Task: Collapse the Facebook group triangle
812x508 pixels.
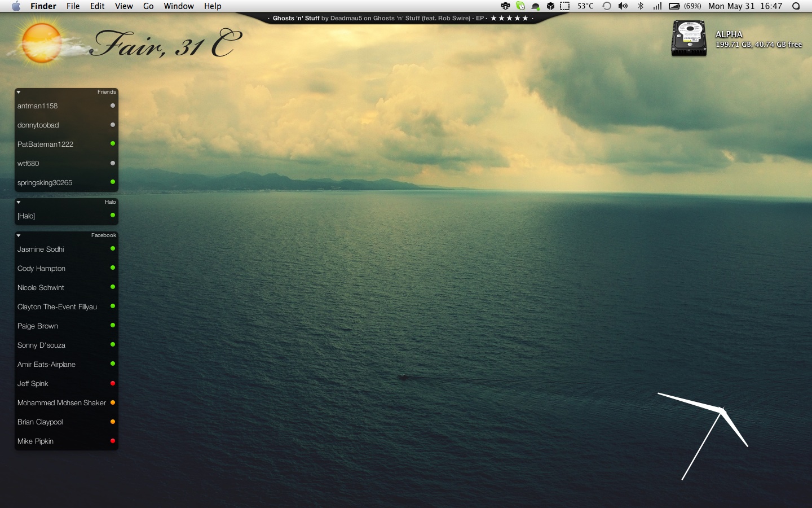Action: pos(19,235)
